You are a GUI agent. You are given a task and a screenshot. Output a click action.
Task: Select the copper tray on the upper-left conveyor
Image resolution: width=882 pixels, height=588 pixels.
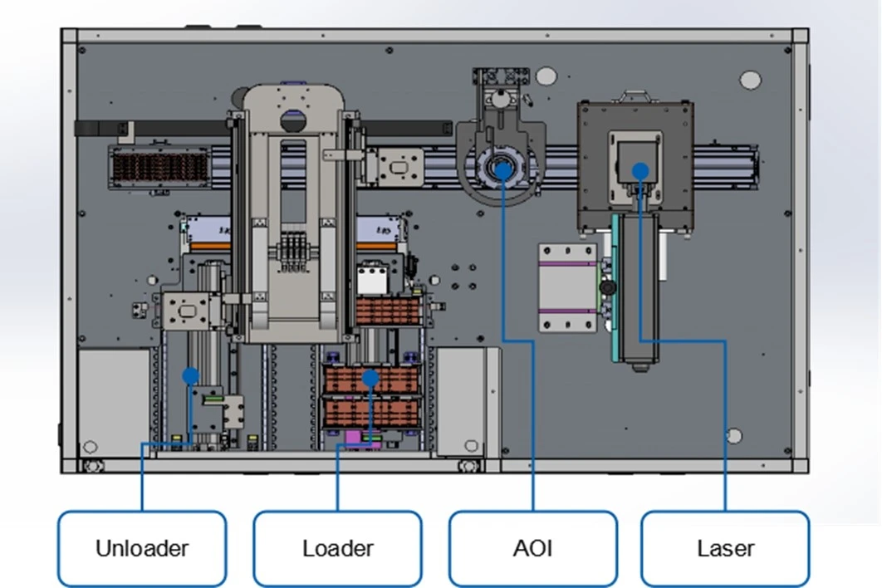(x=159, y=167)
